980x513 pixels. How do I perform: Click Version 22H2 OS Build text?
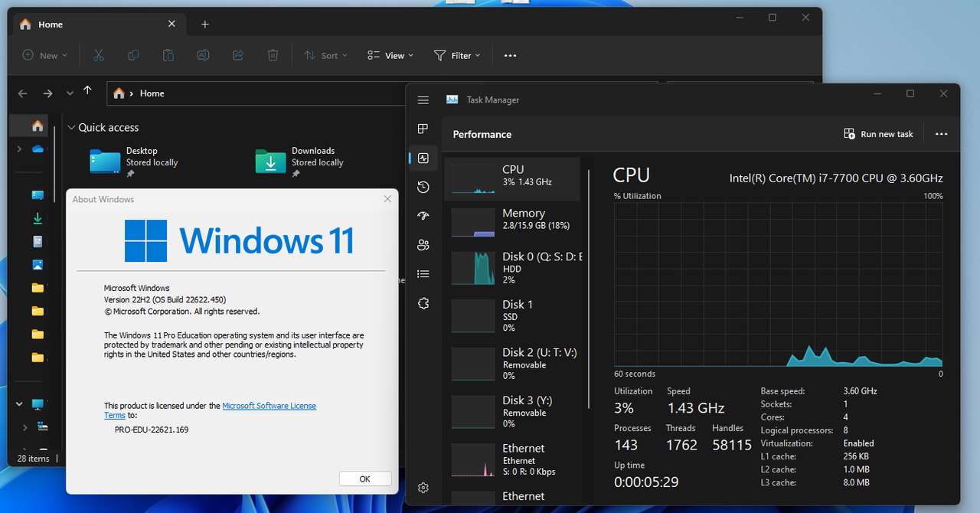coord(165,299)
